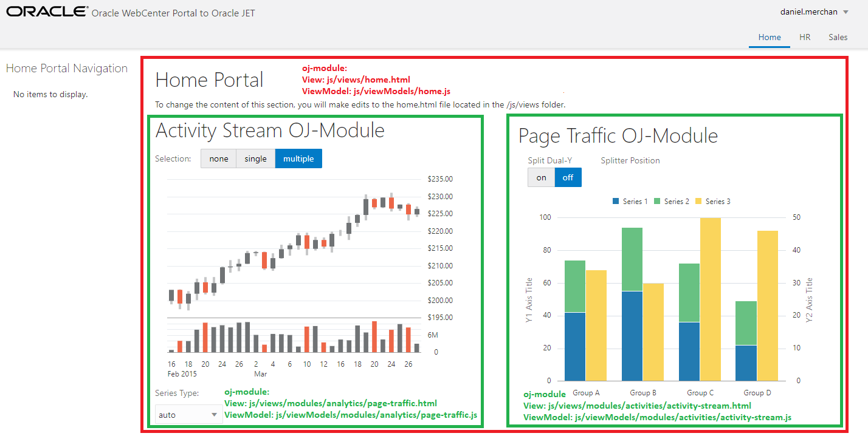This screenshot has height=436, width=868.
Task: Set chart selection mode to none
Action: (218, 158)
